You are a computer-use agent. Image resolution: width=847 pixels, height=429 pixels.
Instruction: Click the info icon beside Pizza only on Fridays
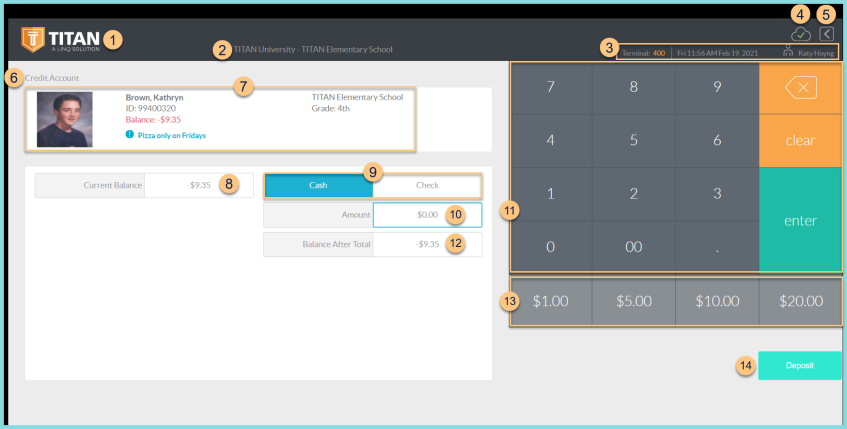click(x=130, y=134)
